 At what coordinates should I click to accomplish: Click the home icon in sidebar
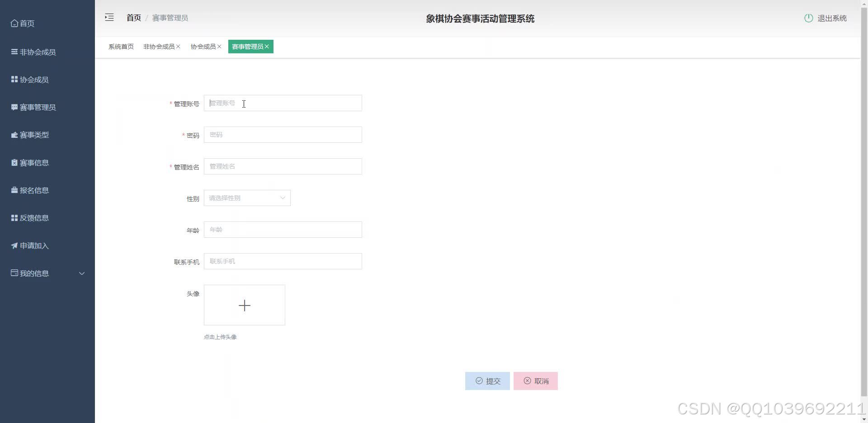[x=14, y=23]
